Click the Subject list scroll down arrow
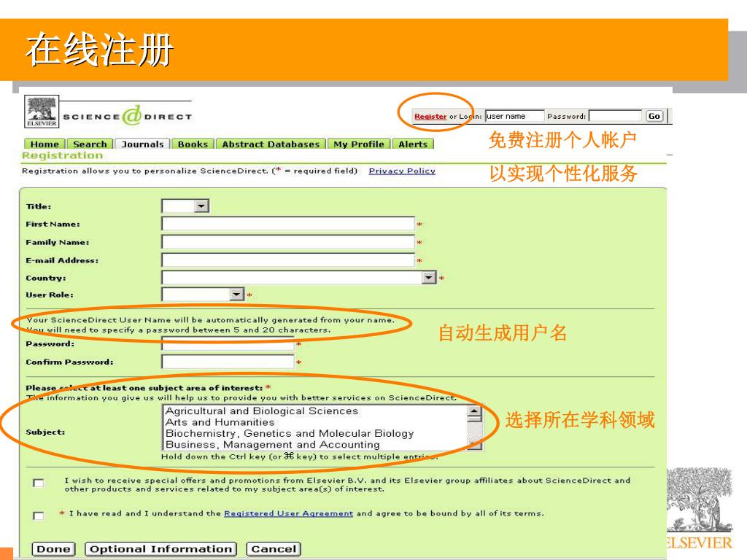Image resolution: width=747 pixels, height=560 pixels. [474, 446]
